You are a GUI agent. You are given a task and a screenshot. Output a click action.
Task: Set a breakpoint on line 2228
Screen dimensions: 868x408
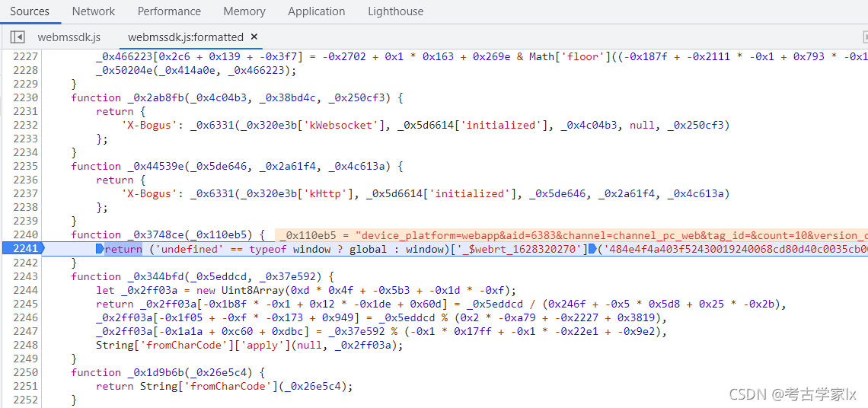(x=25, y=70)
